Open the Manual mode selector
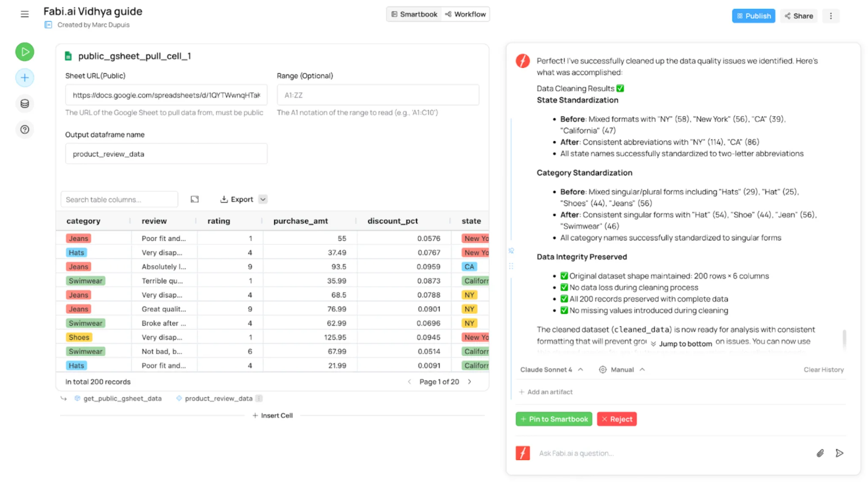868x482 pixels. 622,370
